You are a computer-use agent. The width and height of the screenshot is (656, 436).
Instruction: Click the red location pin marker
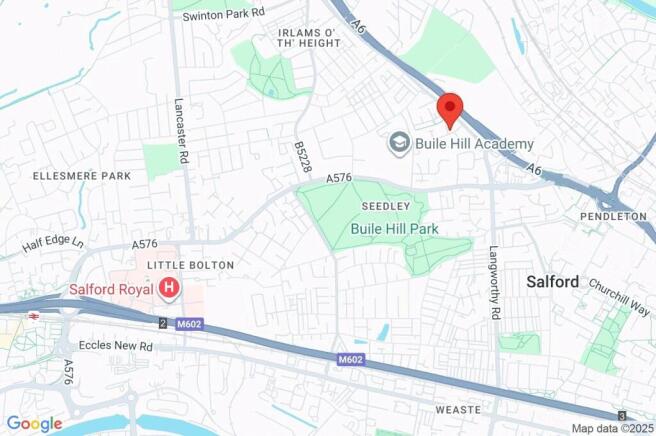click(450, 111)
